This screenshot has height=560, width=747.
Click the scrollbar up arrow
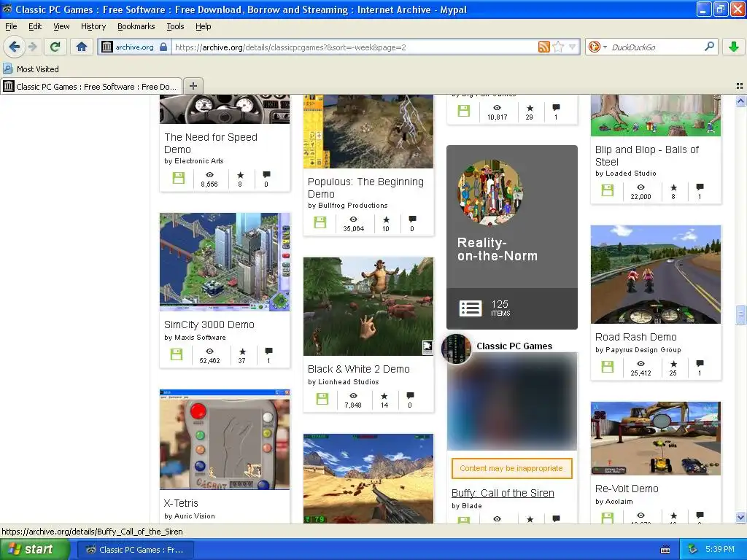tap(740, 101)
